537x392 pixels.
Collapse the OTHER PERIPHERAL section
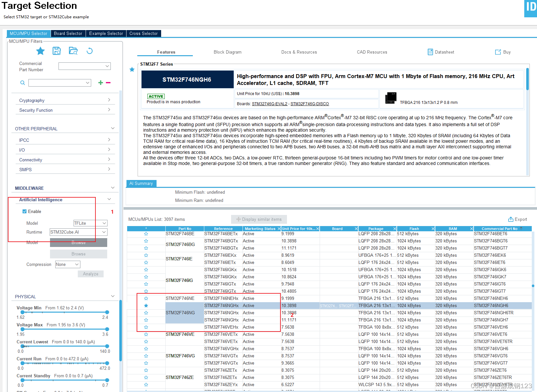coord(113,128)
